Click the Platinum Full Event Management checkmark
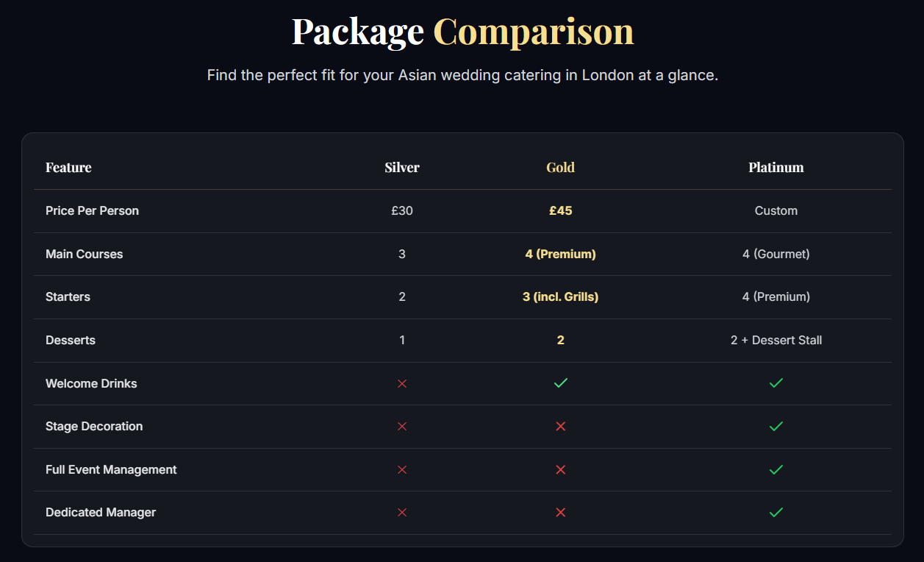The image size is (924, 562). (776, 469)
